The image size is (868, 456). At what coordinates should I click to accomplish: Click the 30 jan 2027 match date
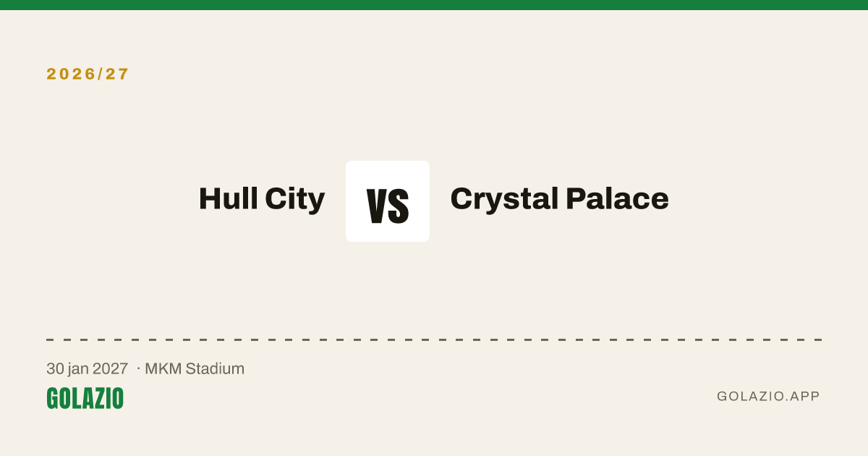tap(87, 368)
